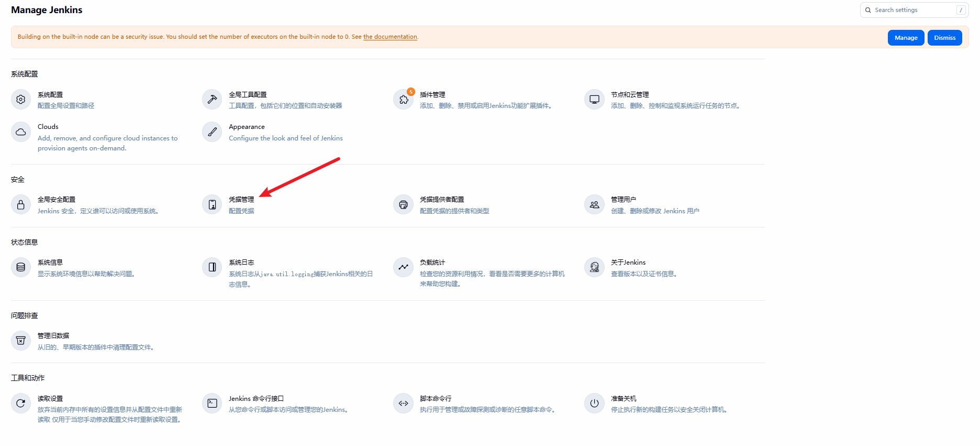Open the 系统配置 gear icon
Viewport: 980px width, 447px height.
(x=21, y=100)
